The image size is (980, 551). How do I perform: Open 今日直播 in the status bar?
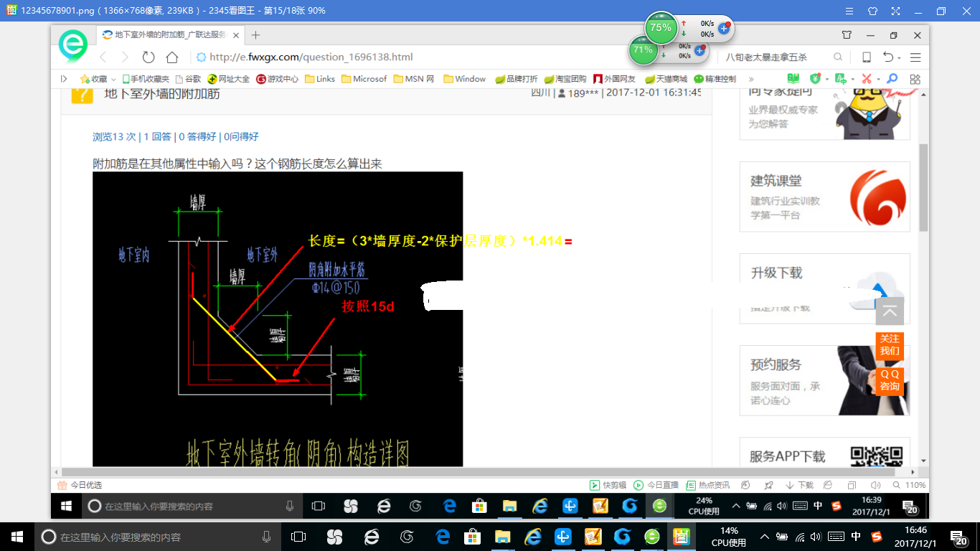point(656,486)
